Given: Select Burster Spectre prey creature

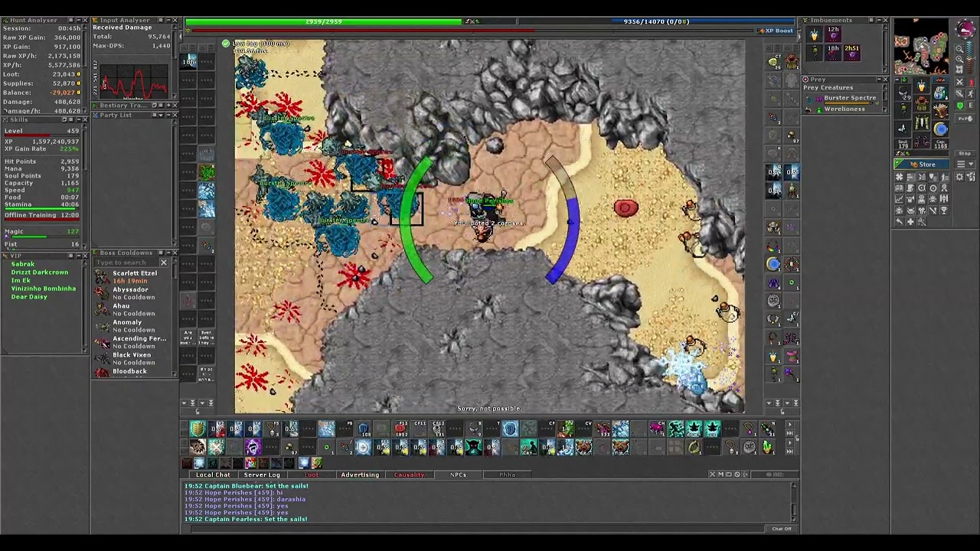Looking at the screenshot, I should 850,98.
